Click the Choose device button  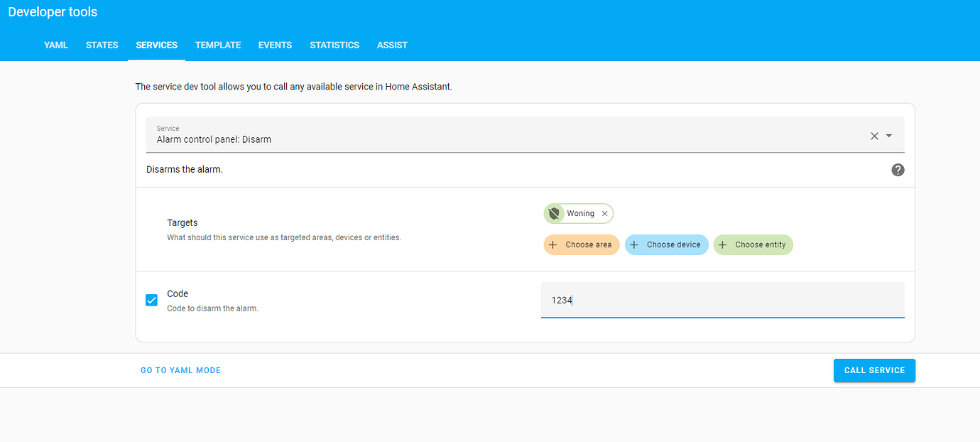[x=667, y=245]
